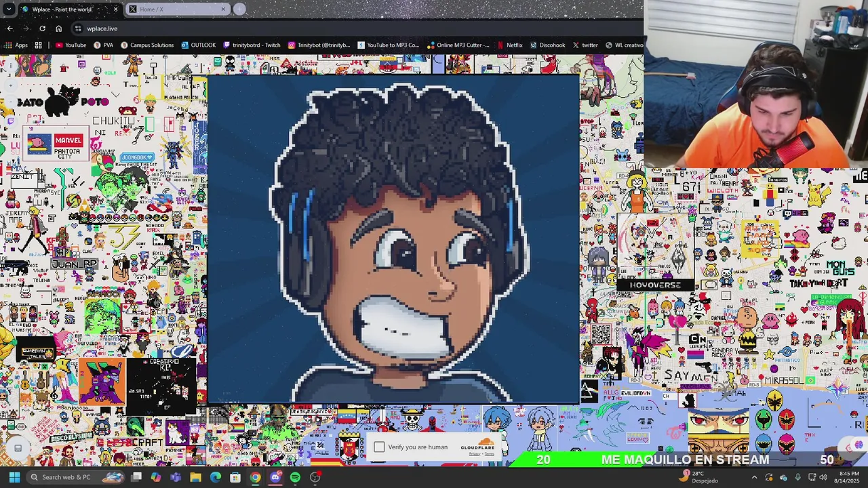
Task: Open Microsoft Store from the taskbar
Action: pos(235,477)
